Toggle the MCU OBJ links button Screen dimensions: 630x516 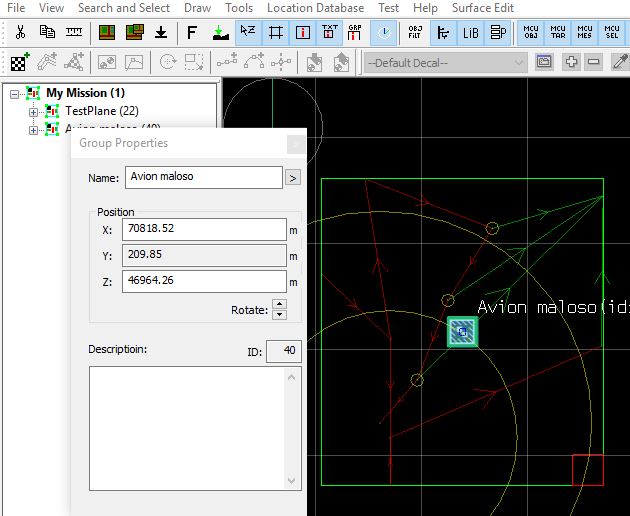(531, 32)
